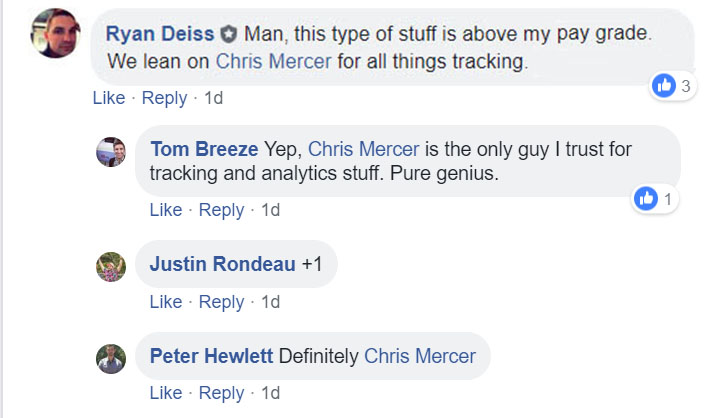The height and width of the screenshot is (418, 717).
Task: Like Justin Rondeau's +1 comment
Action: 166,302
